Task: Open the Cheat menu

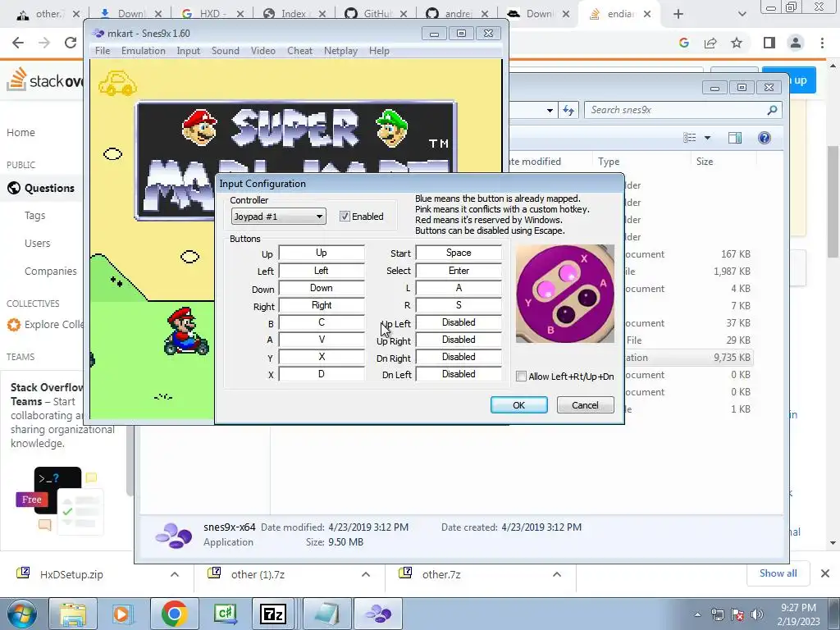Action: click(299, 51)
